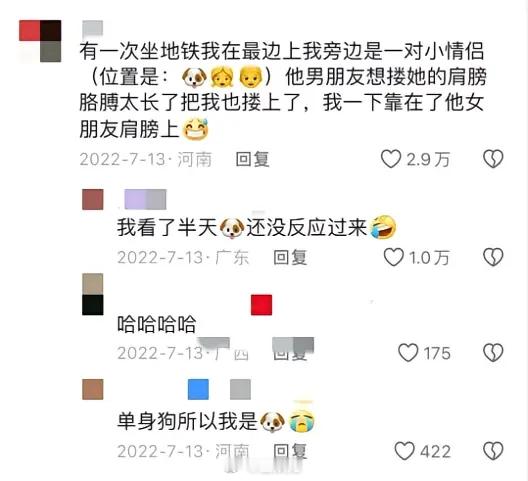This screenshot has height=481, width=528.
Task: Tap the 2.9万 like count number
Action: (428, 159)
